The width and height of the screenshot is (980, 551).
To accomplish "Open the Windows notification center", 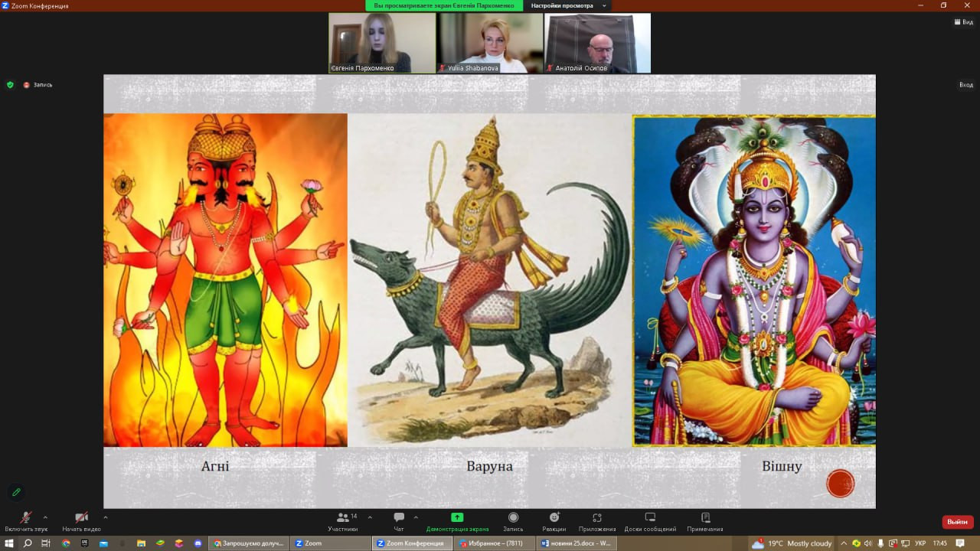I will [960, 543].
